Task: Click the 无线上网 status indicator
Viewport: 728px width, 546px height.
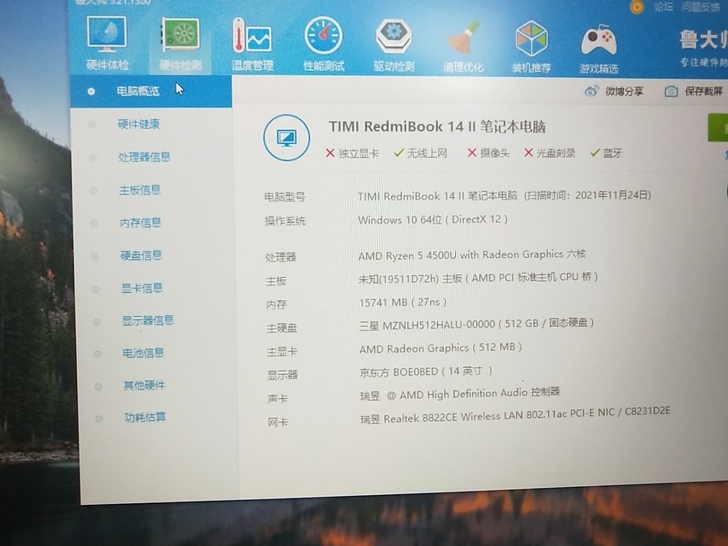Action: [x=421, y=153]
